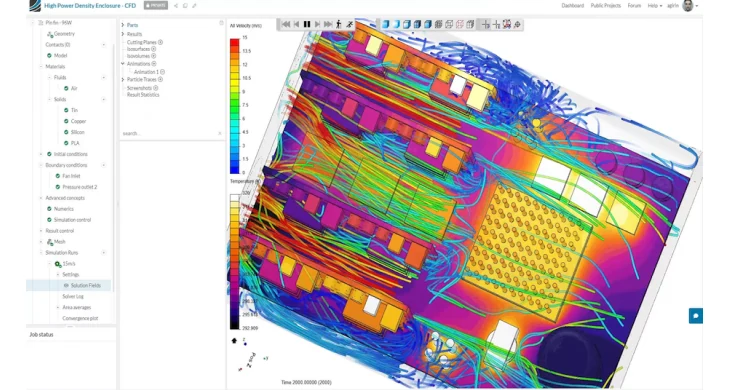Add a new Isovolume
The height and width of the screenshot is (390, 730).
point(154,56)
